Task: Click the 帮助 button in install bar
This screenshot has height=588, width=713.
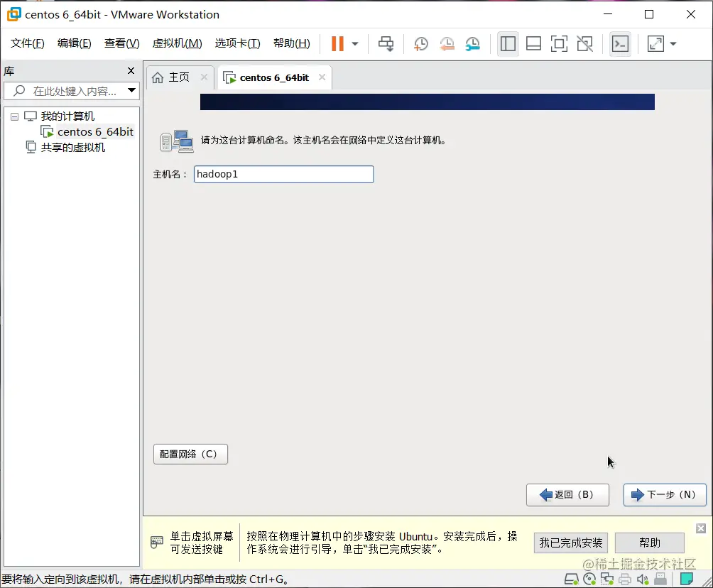Action: pos(649,543)
